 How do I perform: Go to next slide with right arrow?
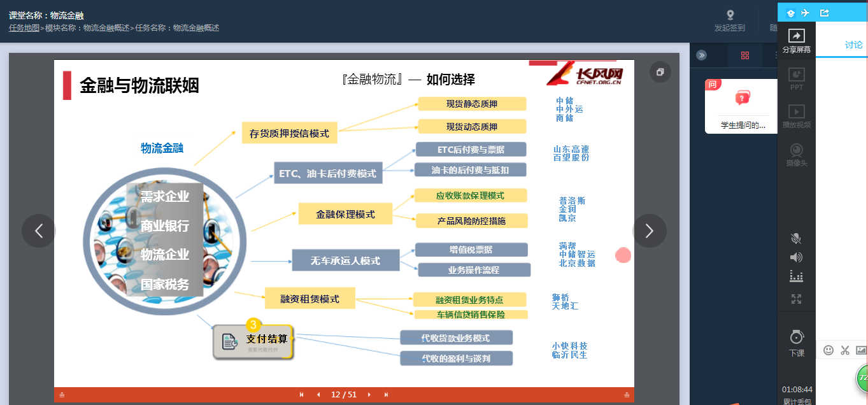pos(649,231)
